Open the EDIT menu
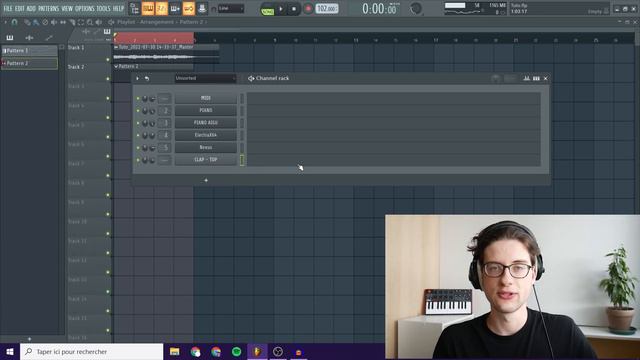The height and width of the screenshot is (360, 640). click(20, 8)
